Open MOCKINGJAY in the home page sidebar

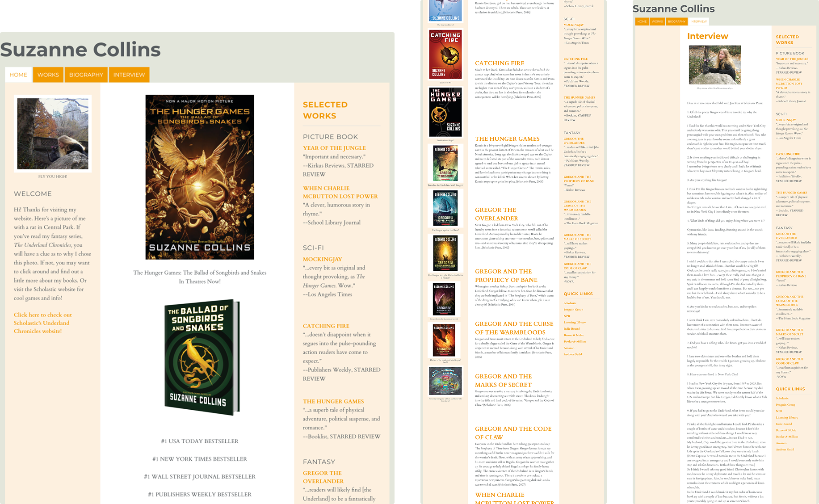(323, 259)
